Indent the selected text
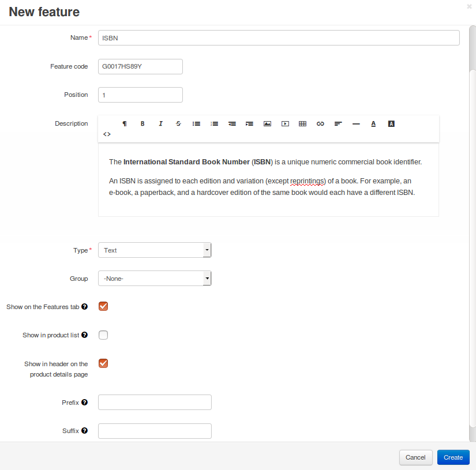Image resolution: width=476 pixels, height=470 pixels. [x=249, y=123]
